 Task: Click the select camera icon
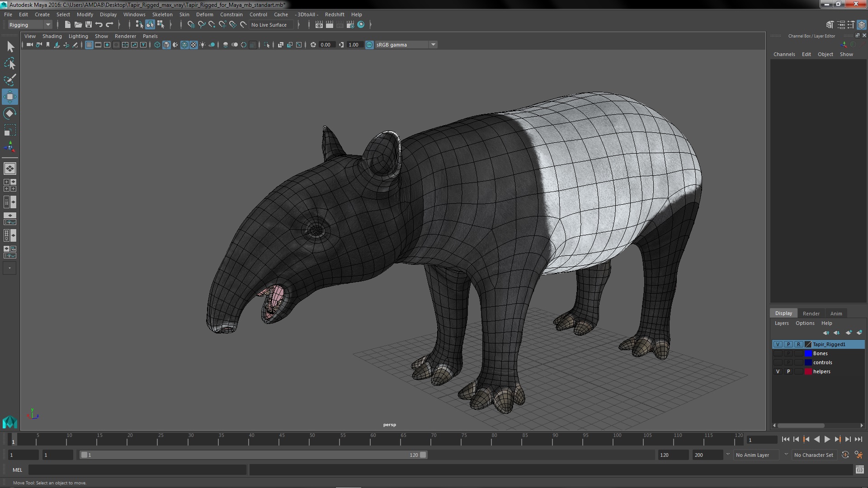click(x=29, y=45)
